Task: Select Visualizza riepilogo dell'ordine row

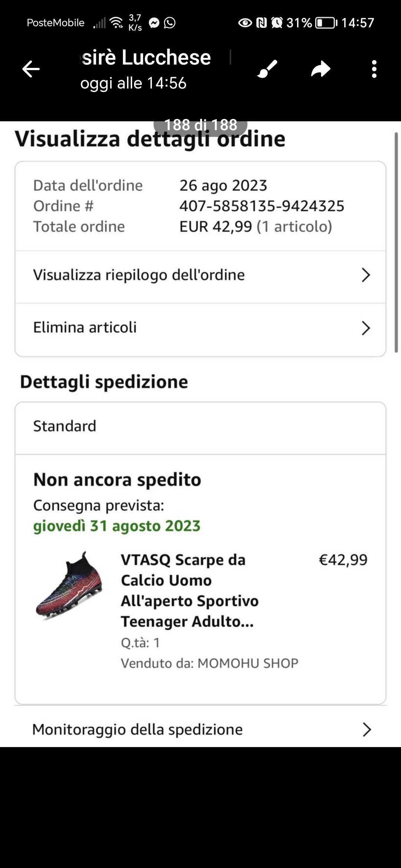Action: pyautogui.click(x=139, y=275)
